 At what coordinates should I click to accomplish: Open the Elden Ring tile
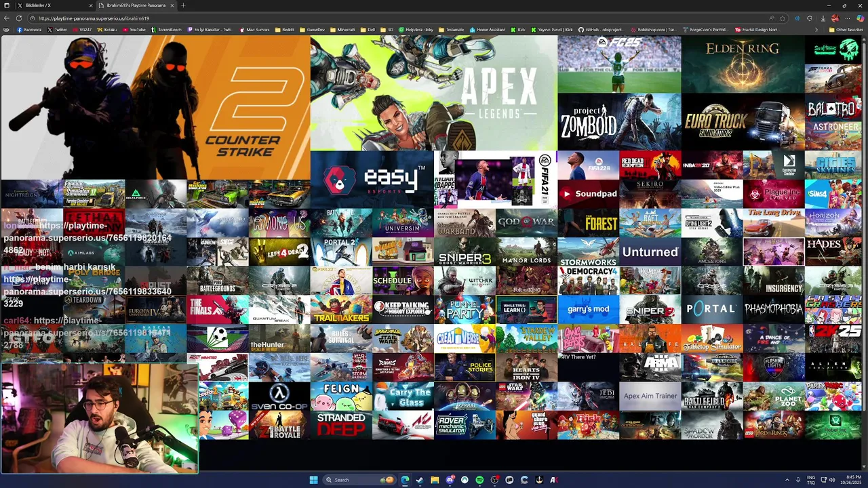[x=743, y=64]
